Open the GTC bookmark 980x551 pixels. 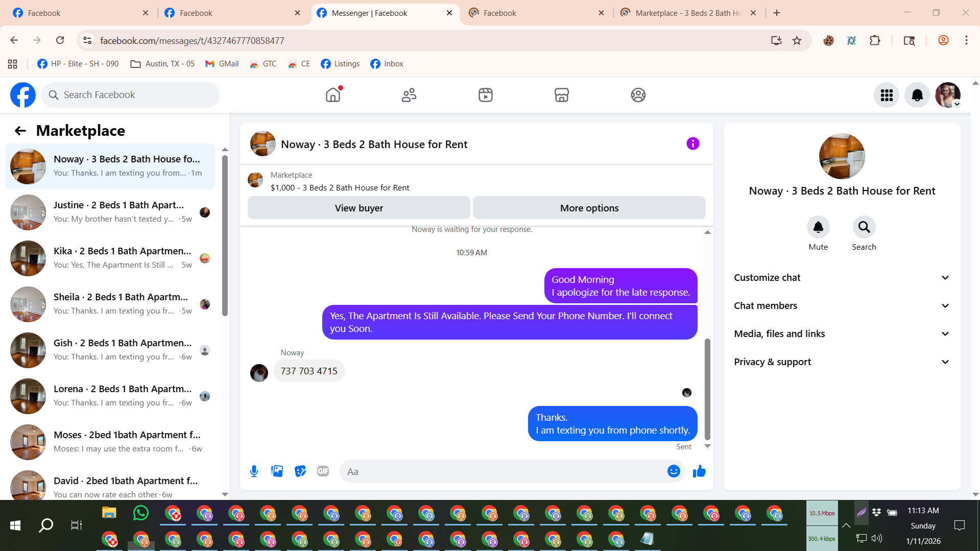coord(263,64)
